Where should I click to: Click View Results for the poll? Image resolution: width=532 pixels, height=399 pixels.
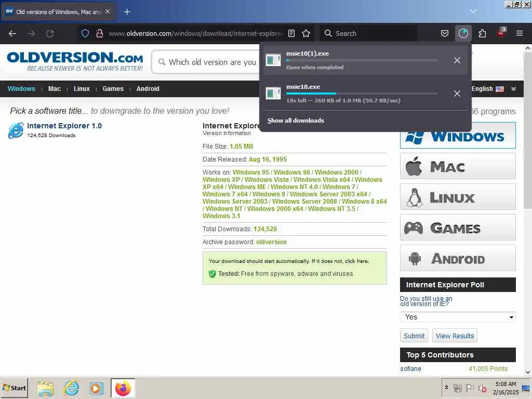point(455,336)
